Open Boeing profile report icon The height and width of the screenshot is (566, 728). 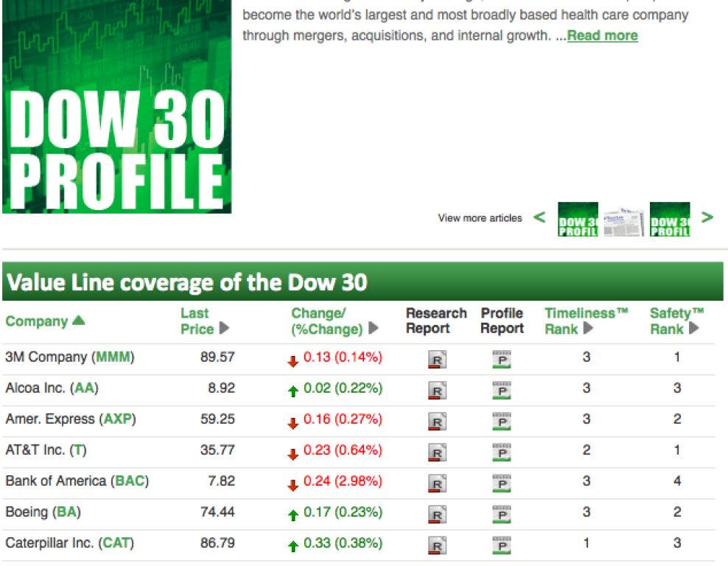coord(502,514)
